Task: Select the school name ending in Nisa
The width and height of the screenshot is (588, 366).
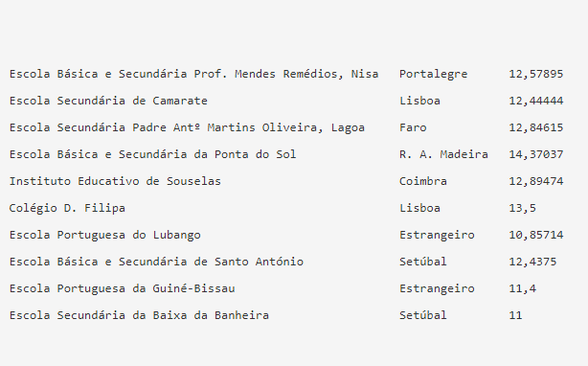Action: coord(193,74)
